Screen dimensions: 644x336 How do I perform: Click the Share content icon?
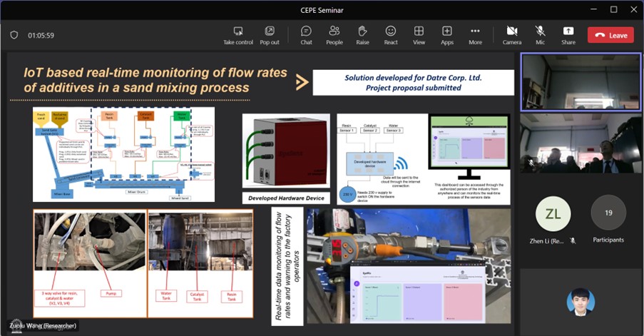click(x=568, y=31)
